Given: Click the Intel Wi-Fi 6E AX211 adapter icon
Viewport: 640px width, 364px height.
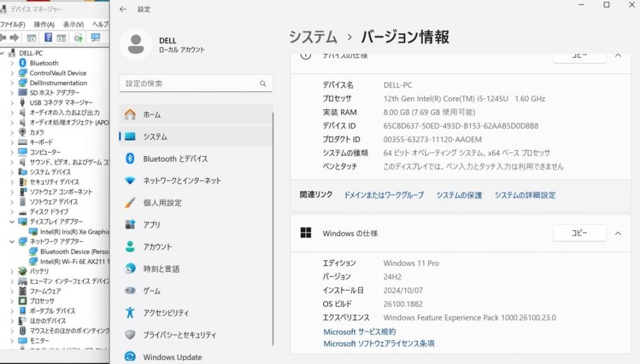Looking at the screenshot, I should [x=33, y=261].
